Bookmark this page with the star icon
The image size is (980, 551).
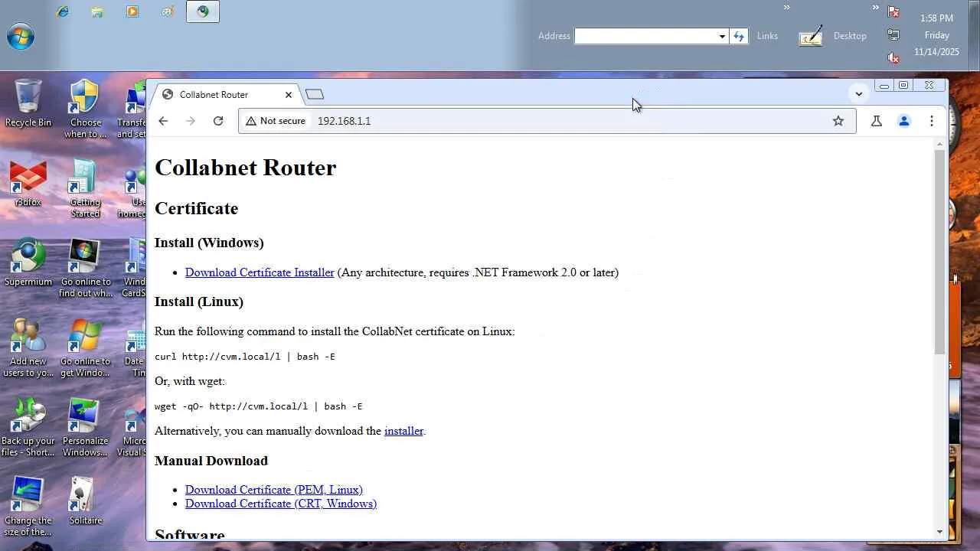(x=838, y=121)
